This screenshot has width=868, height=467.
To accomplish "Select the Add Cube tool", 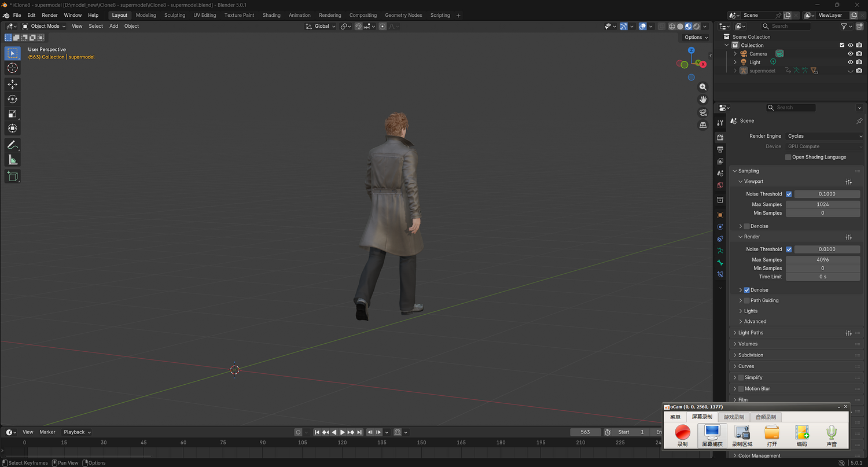I will point(12,176).
